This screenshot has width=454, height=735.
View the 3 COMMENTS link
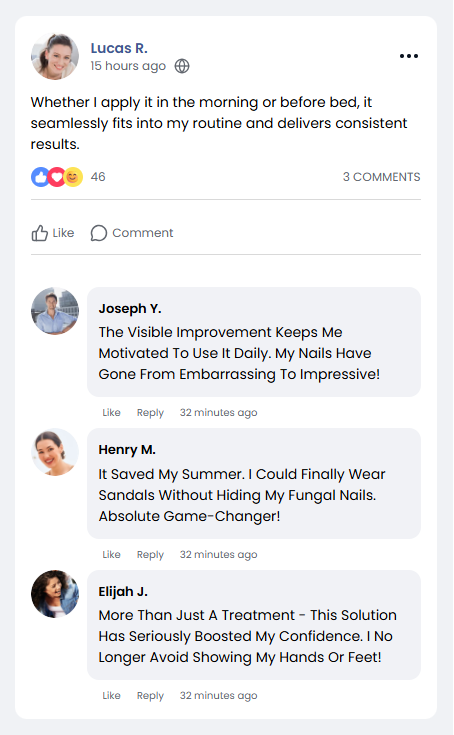tap(381, 177)
